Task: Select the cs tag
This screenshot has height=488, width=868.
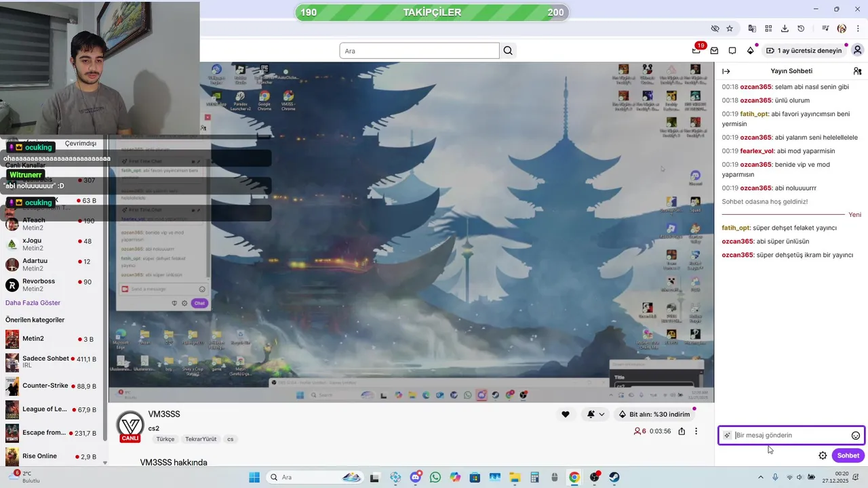Action: click(231, 439)
